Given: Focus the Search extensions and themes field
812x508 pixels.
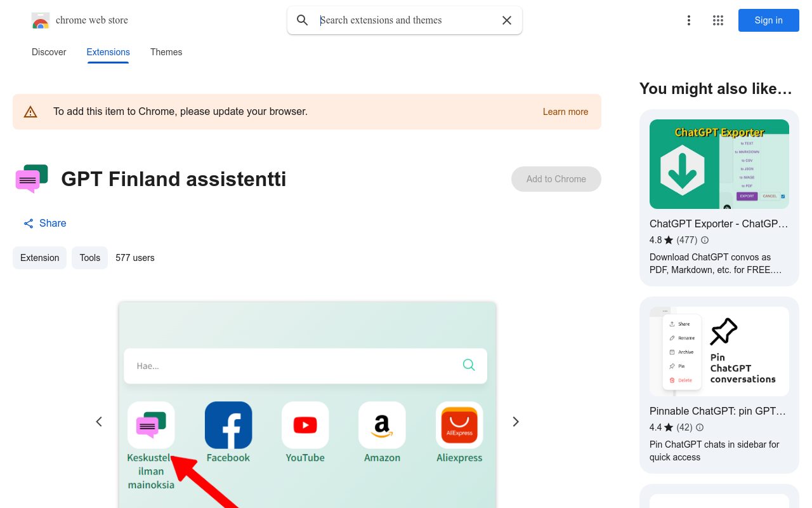Looking at the screenshot, I should pos(406,20).
